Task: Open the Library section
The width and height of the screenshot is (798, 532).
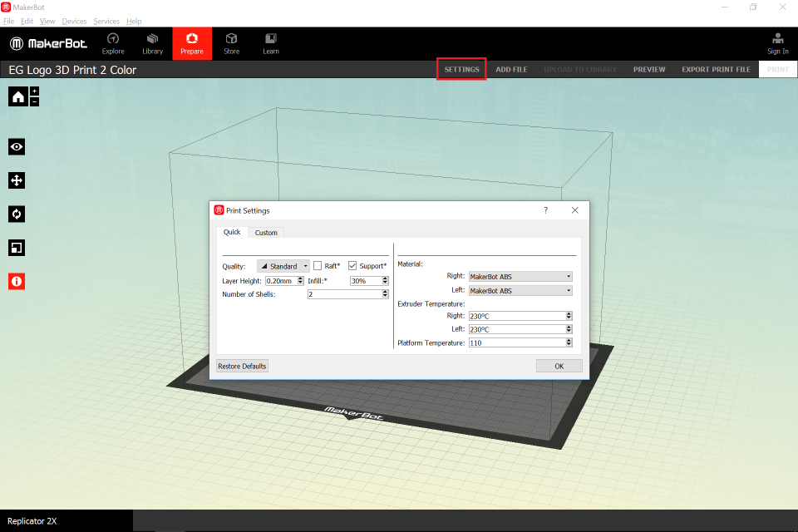Action: point(152,44)
